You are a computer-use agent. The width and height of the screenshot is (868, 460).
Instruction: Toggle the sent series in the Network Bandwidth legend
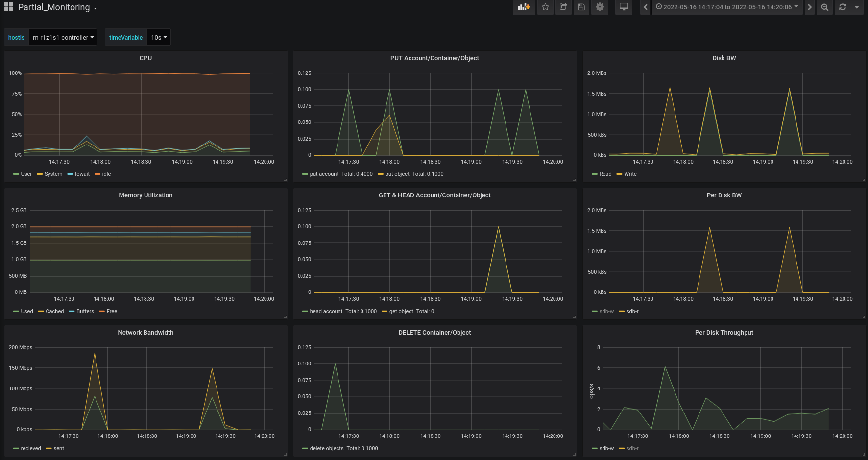[x=59, y=449]
